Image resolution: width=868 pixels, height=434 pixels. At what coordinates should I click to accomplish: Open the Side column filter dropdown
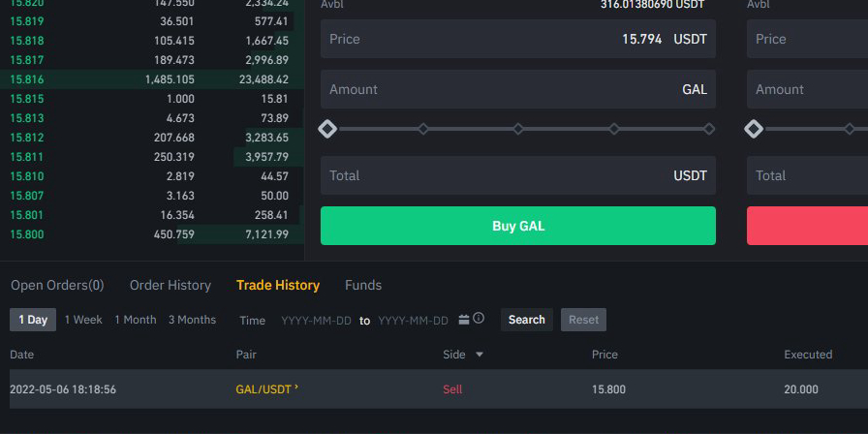pos(480,355)
